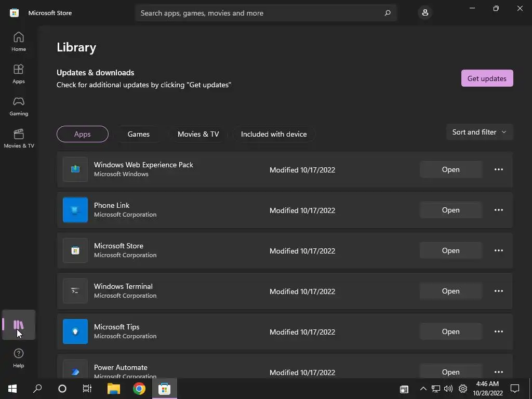
Task: Click the Library icon in sidebar
Action: tap(19, 325)
